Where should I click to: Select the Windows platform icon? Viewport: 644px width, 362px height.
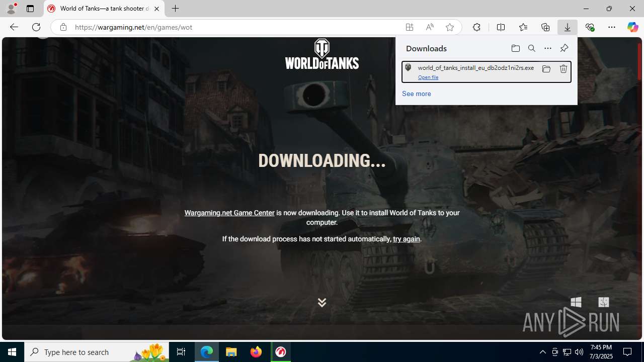tap(576, 302)
